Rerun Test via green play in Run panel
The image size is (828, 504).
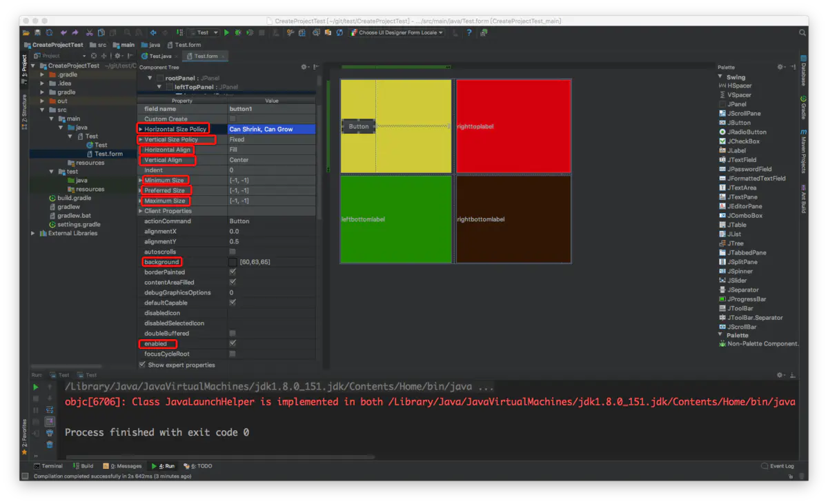[36, 387]
